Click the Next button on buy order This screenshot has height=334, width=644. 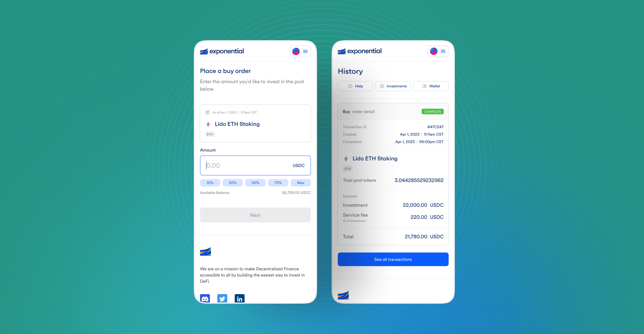(x=255, y=215)
